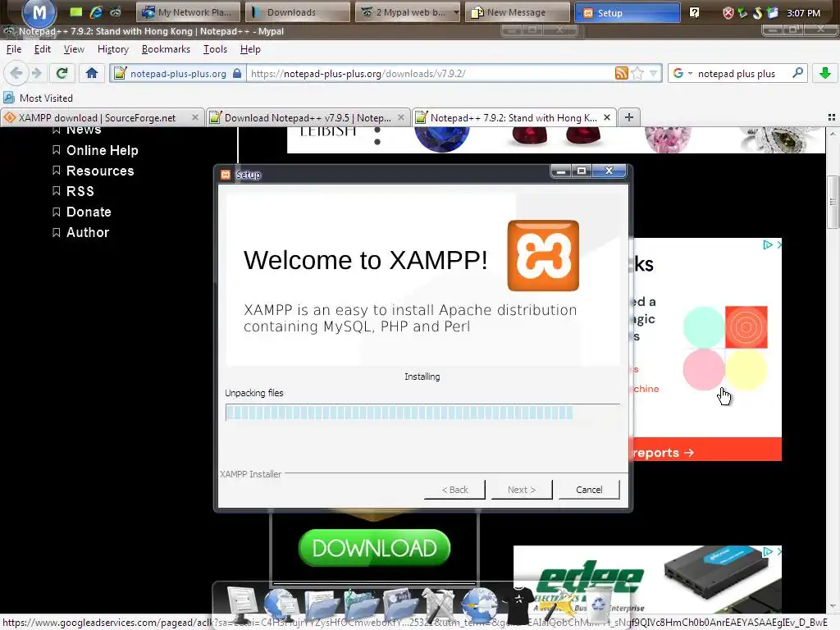Click the mint green circle in the ad
Image resolution: width=840 pixels, height=630 pixels.
tap(703, 327)
